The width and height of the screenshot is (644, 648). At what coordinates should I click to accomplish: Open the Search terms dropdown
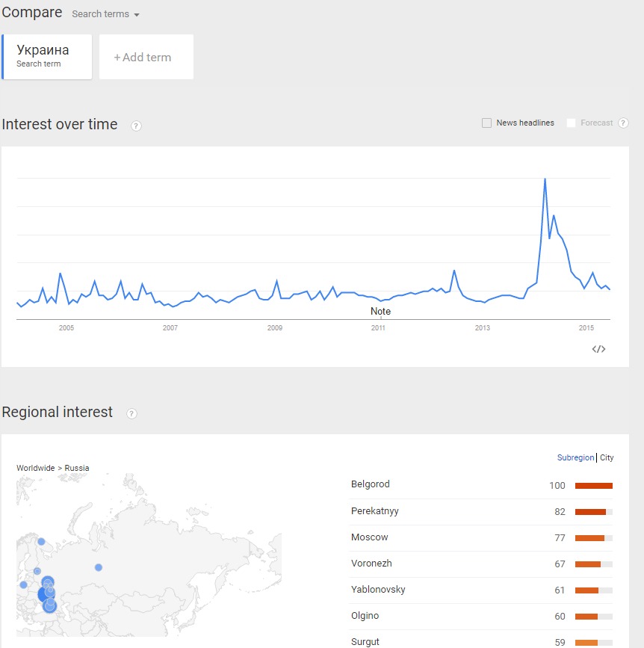pyautogui.click(x=105, y=14)
